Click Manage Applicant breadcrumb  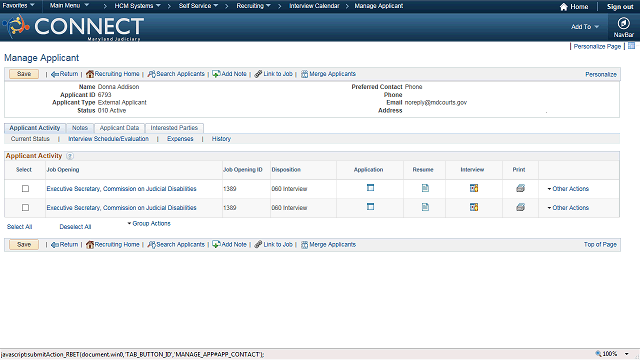pyautogui.click(x=378, y=6)
